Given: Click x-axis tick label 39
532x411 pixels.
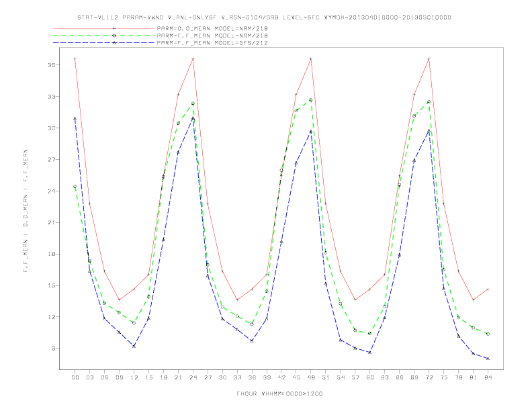Looking at the screenshot, I should click(x=267, y=377).
